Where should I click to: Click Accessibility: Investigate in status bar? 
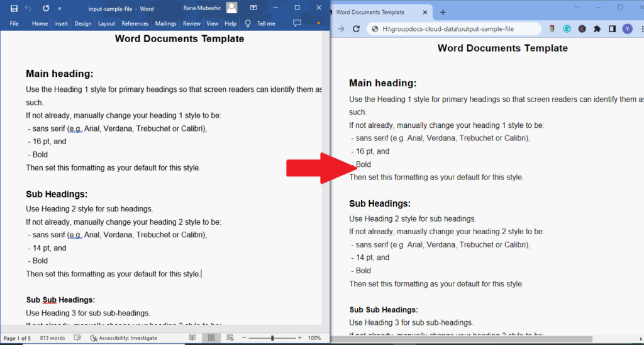click(x=123, y=338)
